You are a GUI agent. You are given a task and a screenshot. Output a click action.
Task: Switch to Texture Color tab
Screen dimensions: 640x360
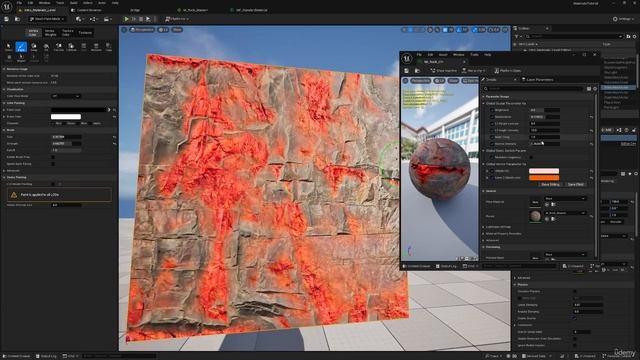[67, 33]
